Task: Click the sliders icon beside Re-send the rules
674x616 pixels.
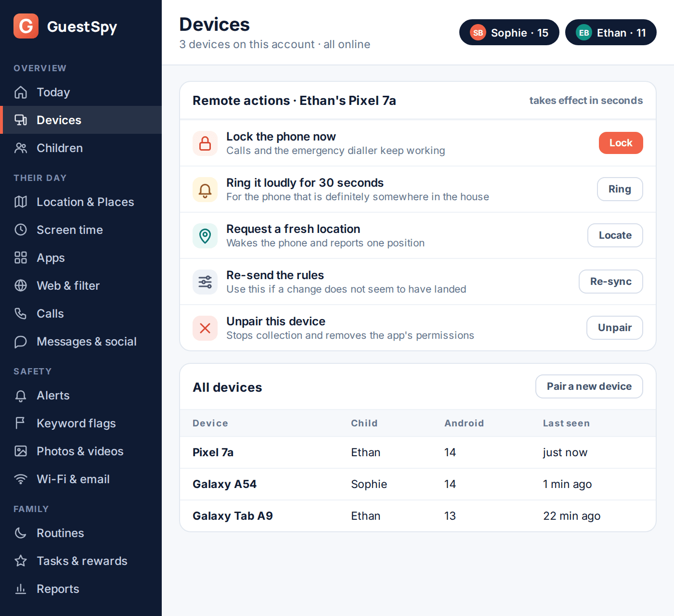Action: pyautogui.click(x=205, y=282)
